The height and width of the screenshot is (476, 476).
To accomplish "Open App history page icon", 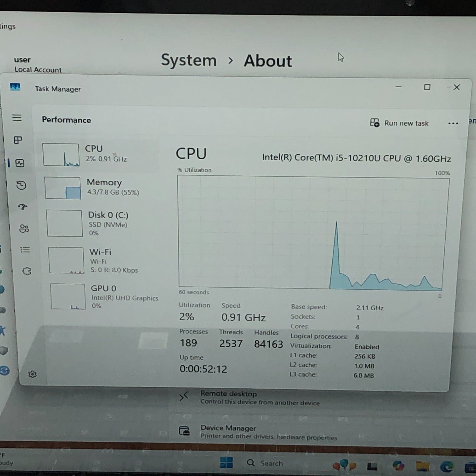I will click(x=21, y=185).
